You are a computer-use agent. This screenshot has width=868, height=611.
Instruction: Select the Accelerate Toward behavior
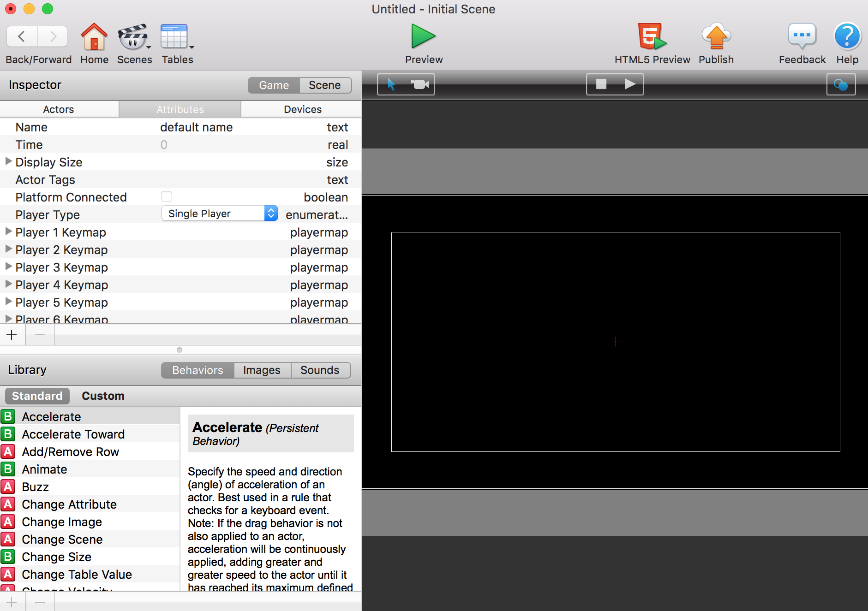[90, 434]
